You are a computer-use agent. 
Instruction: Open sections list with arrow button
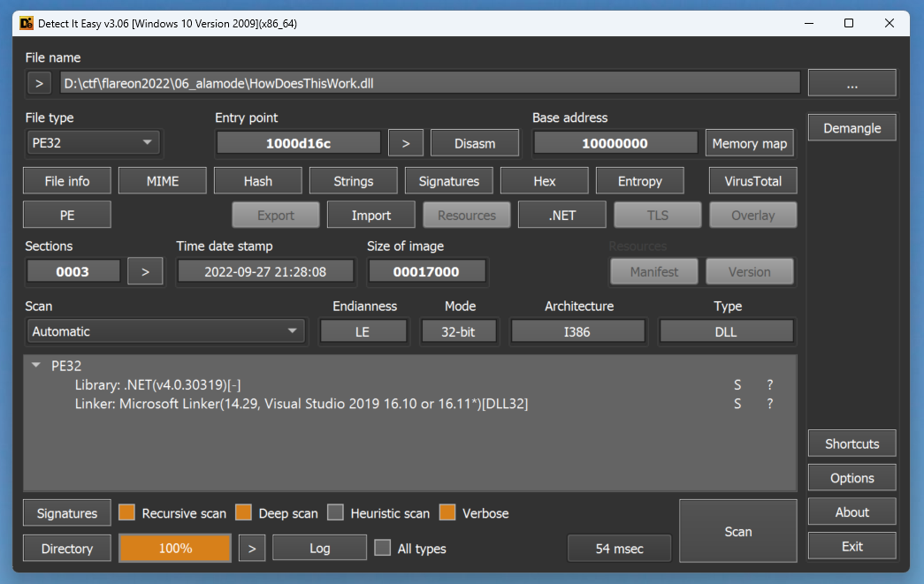coord(145,271)
